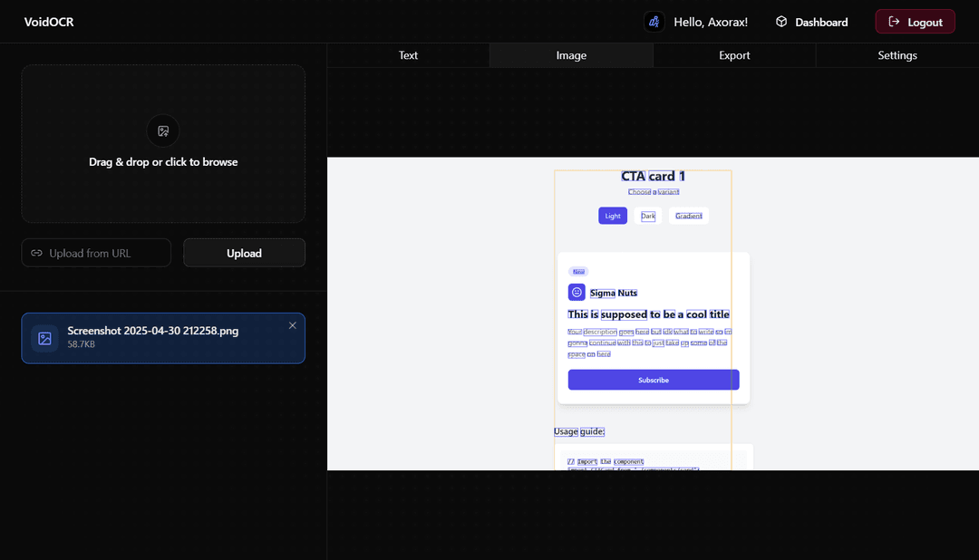Select the Dark variant
This screenshot has height=560, width=979.
point(647,216)
